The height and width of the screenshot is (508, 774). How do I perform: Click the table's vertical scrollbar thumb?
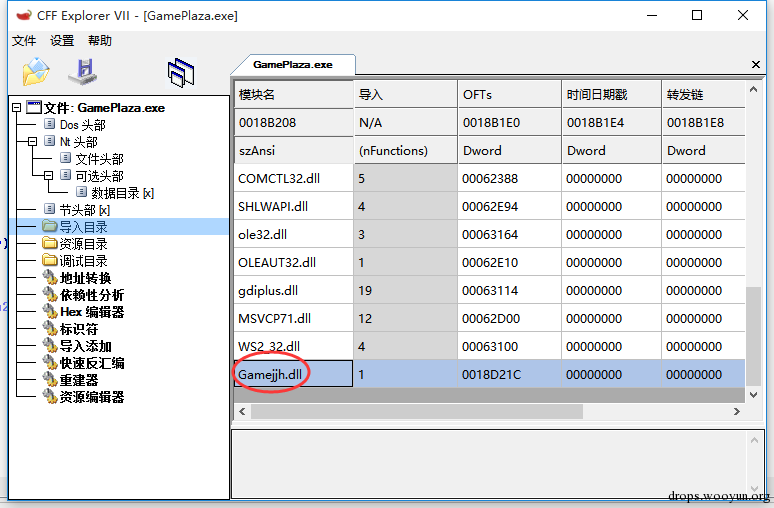point(753,336)
